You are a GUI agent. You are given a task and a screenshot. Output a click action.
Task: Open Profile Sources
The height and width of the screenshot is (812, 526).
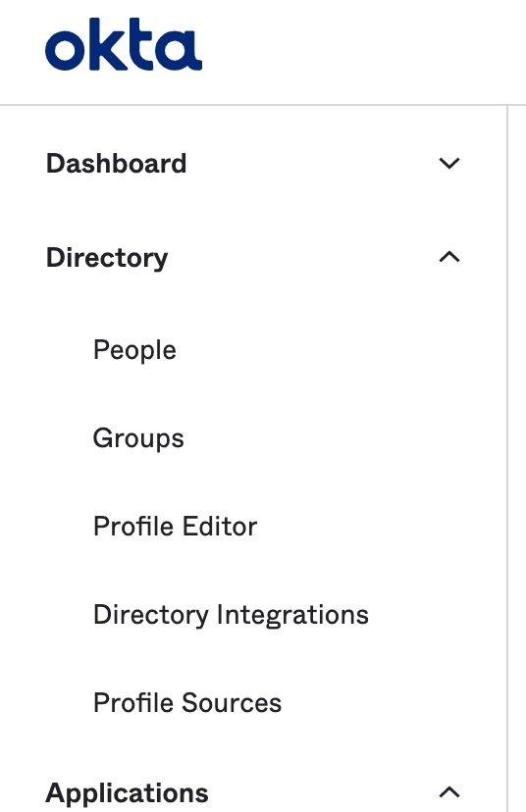[187, 703]
